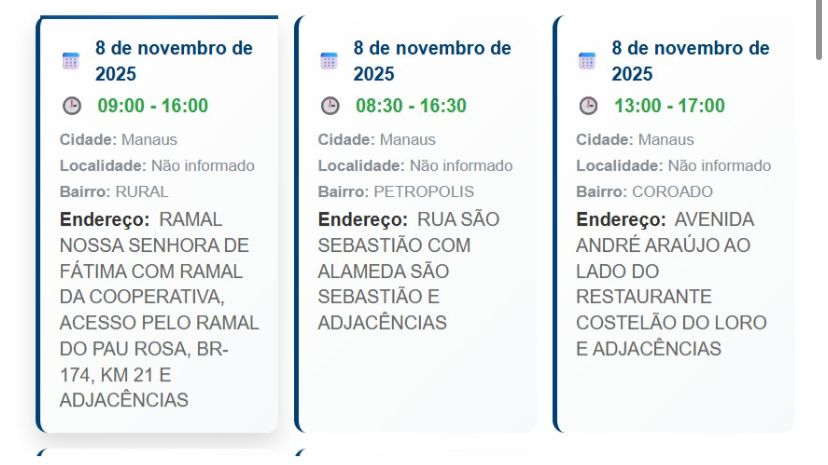Viewport: 828px width, 465px height.
Task: Click the calendar icon on the PETROPOLIS card
Action: point(329,60)
